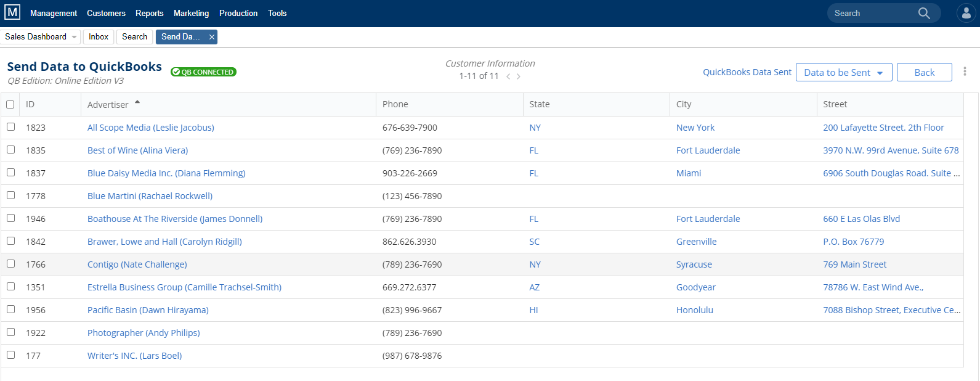Open Blue Daisy Media Inc. link
Viewport: 980px width, 381px height.
166,173
